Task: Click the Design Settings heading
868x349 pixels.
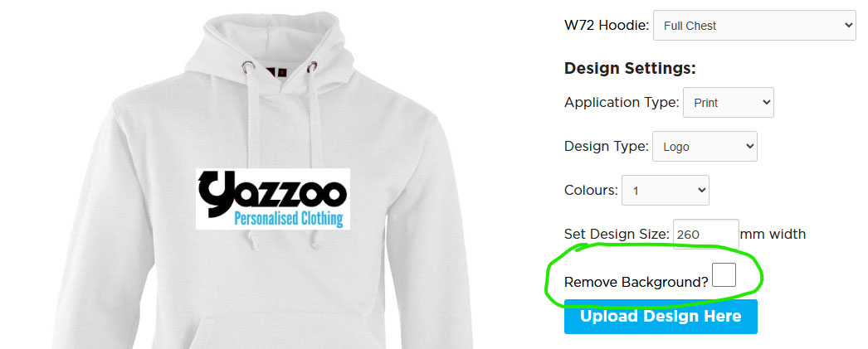Action: click(629, 69)
